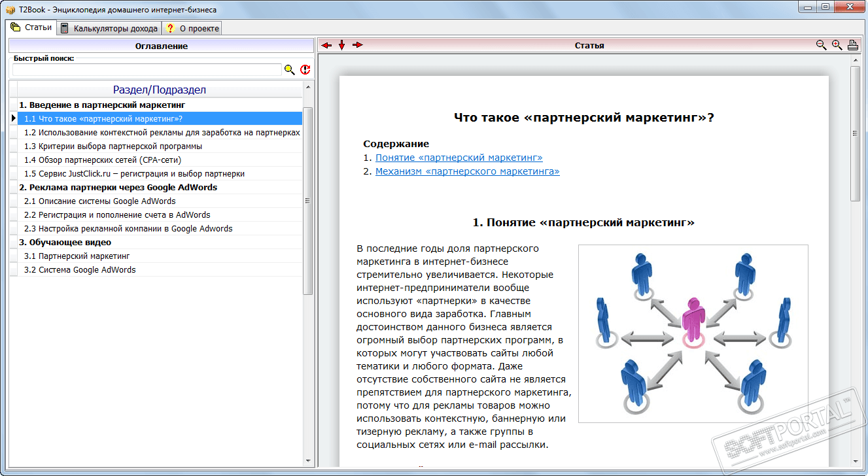Print the current article
868x476 pixels.
(853, 45)
